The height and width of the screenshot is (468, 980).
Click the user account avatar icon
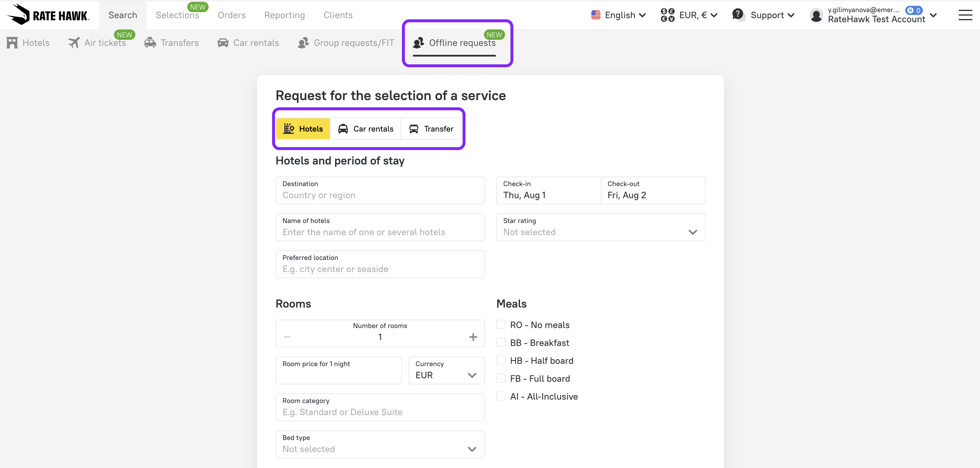tap(816, 15)
